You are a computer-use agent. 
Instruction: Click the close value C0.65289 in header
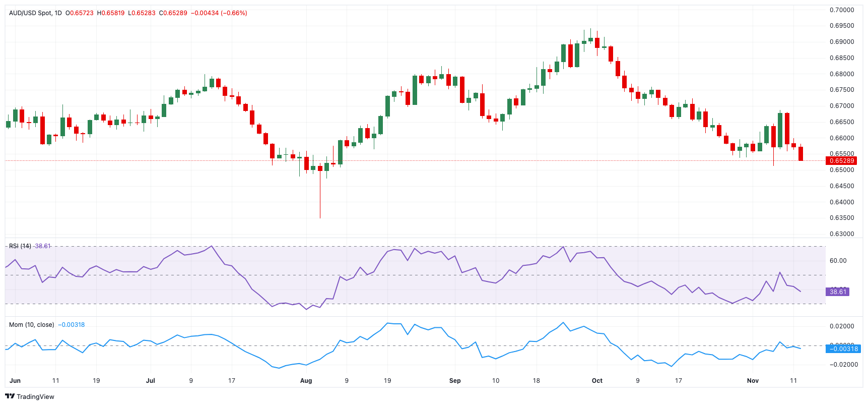pyautogui.click(x=173, y=13)
